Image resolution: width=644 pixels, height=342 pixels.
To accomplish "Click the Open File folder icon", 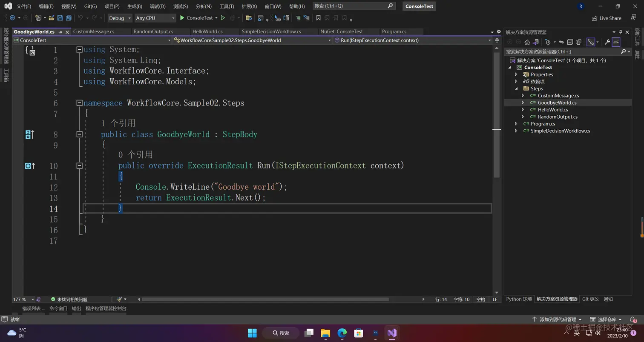I will point(52,18).
